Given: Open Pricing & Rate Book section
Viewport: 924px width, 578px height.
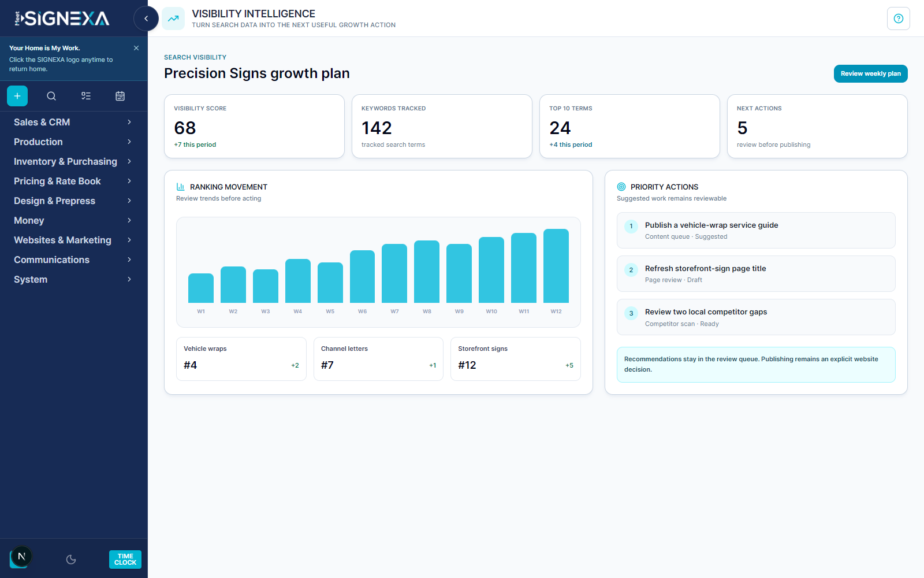Looking at the screenshot, I should tap(74, 181).
